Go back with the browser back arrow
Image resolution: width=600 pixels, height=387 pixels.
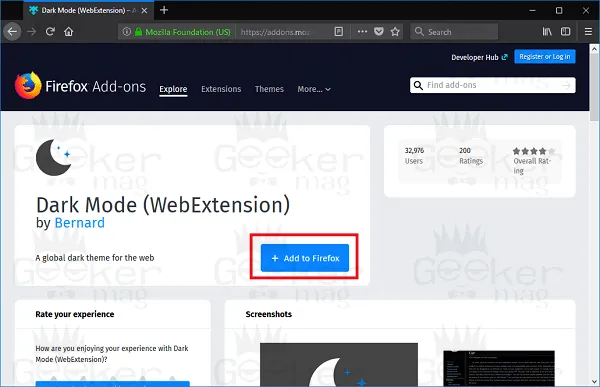tap(12, 31)
